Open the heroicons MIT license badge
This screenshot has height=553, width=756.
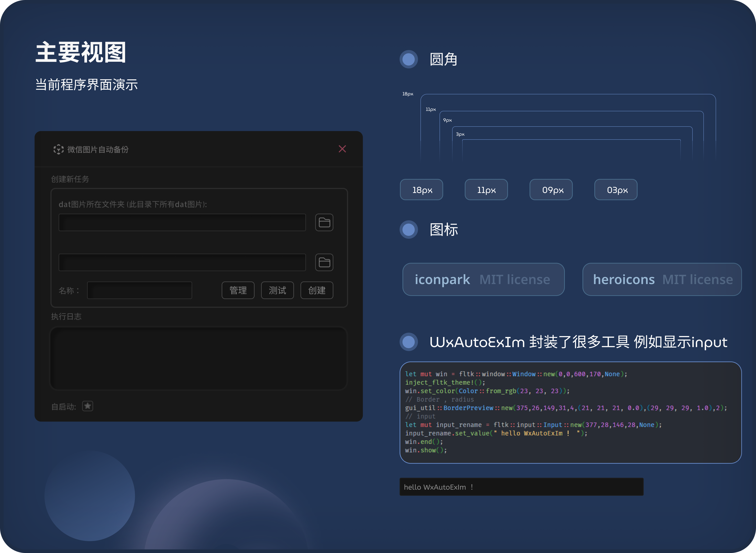pyautogui.click(x=662, y=280)
